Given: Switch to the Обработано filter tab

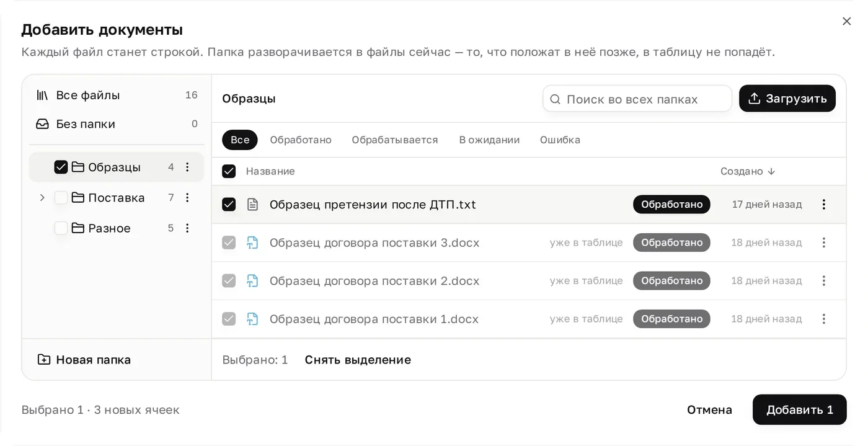Looking at the screenshot, I should pyautogui.click(x=301, y=140).
